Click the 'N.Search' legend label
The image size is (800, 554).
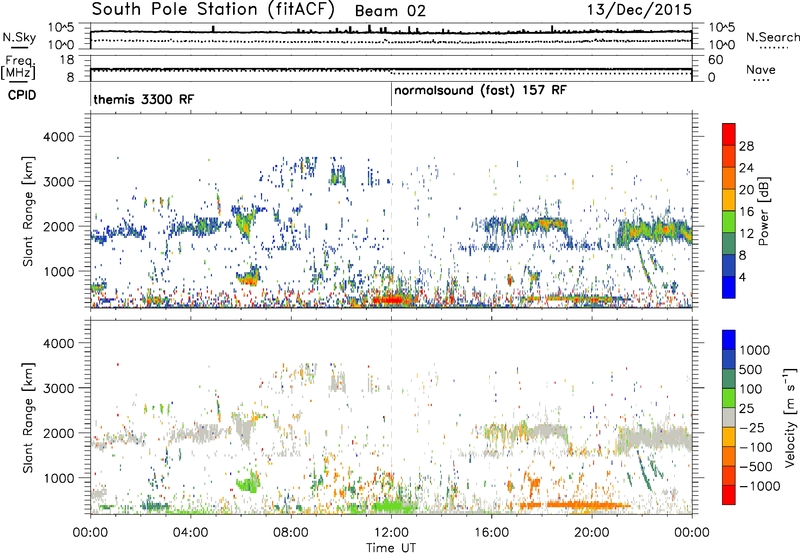pyautogui.click(x=772, y=37)
